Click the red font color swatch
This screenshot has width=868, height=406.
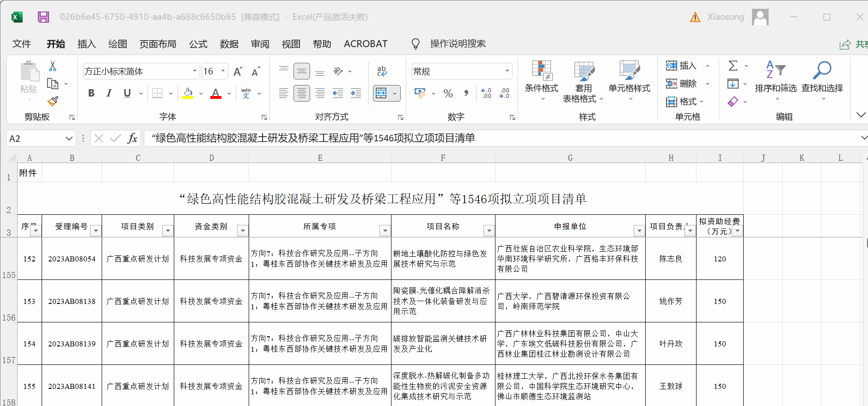coord(216,94)
